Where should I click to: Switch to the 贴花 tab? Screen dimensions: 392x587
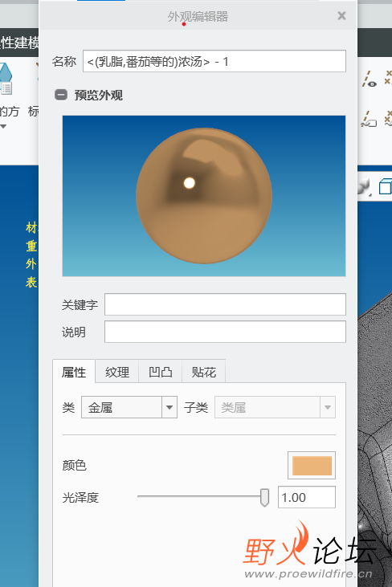(x=204, y=372)
